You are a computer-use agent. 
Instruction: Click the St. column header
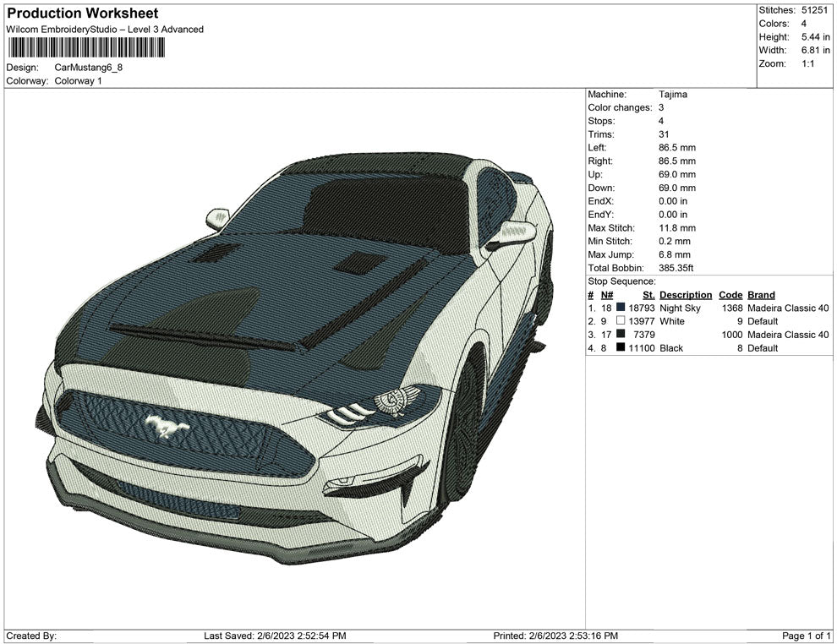click(x=648, y=295)
